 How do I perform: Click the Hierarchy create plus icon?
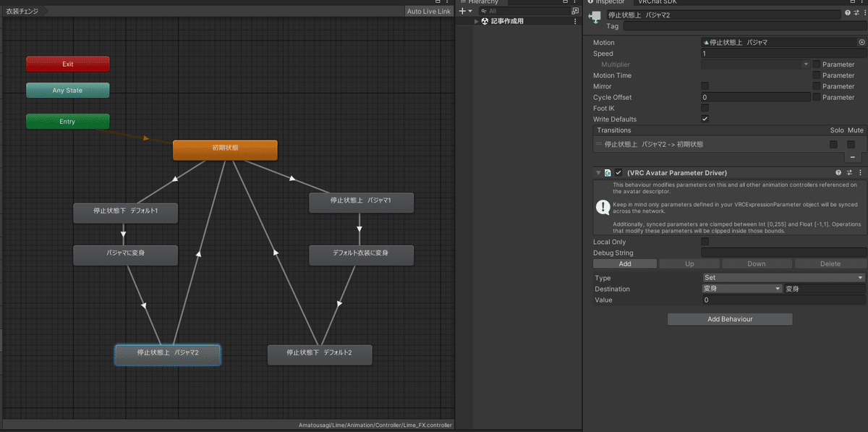coord(462,12)
